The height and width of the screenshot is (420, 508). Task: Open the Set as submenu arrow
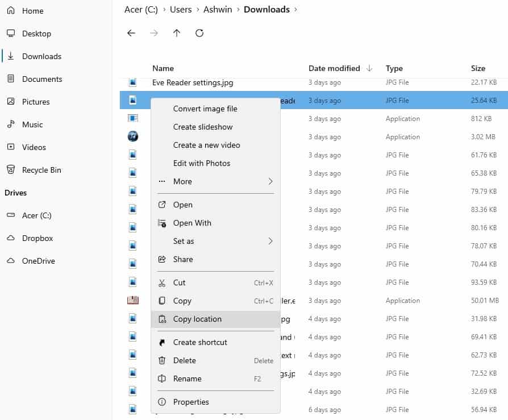[271, 241]
